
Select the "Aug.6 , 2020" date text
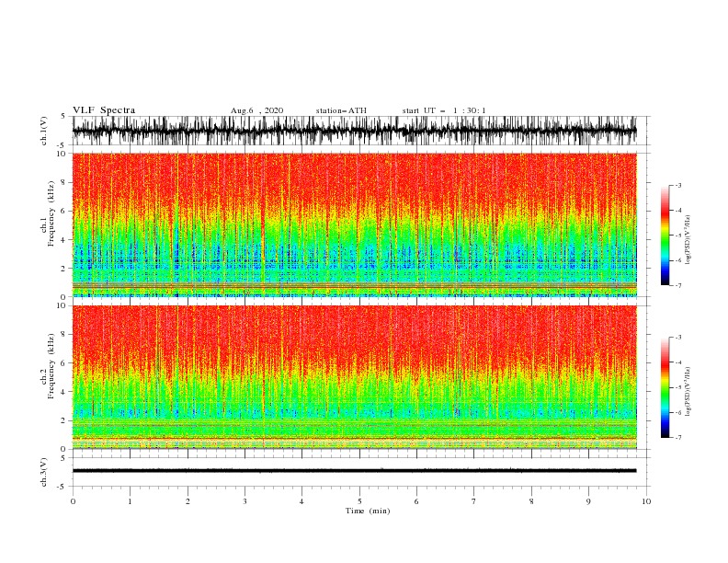point(256,110)
